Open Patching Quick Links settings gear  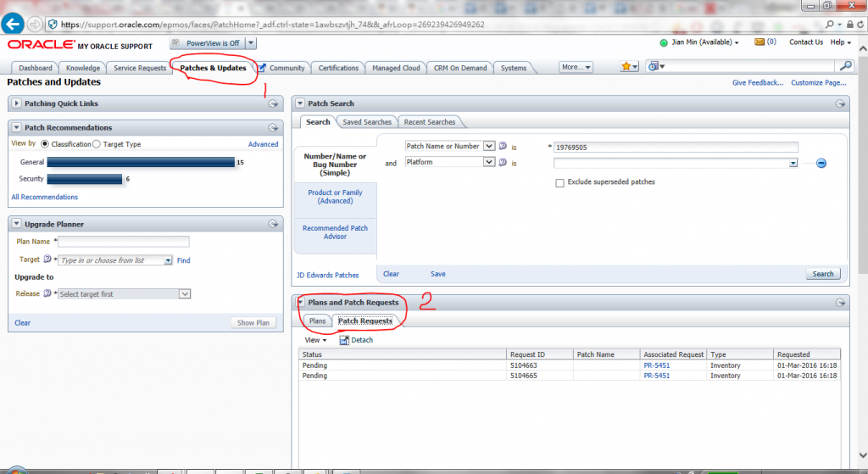pyautogui.click(x=273, y=103)
